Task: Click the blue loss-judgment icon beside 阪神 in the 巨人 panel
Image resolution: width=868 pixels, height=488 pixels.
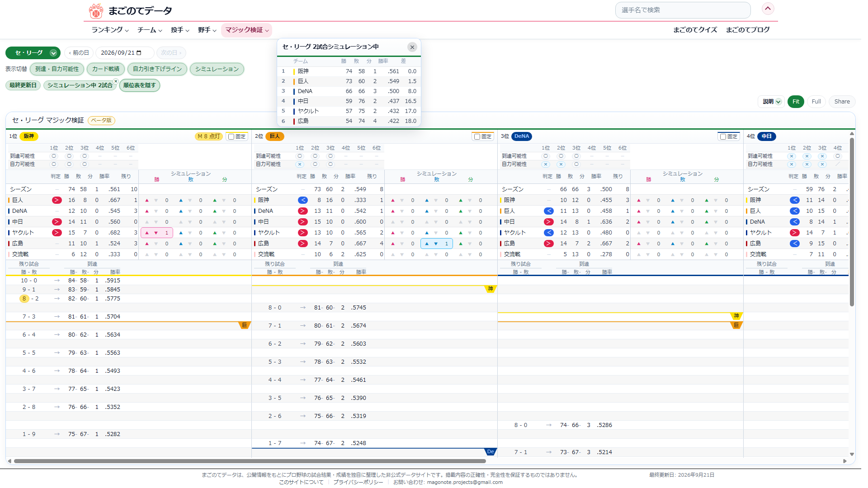Action: coord(302,200)
